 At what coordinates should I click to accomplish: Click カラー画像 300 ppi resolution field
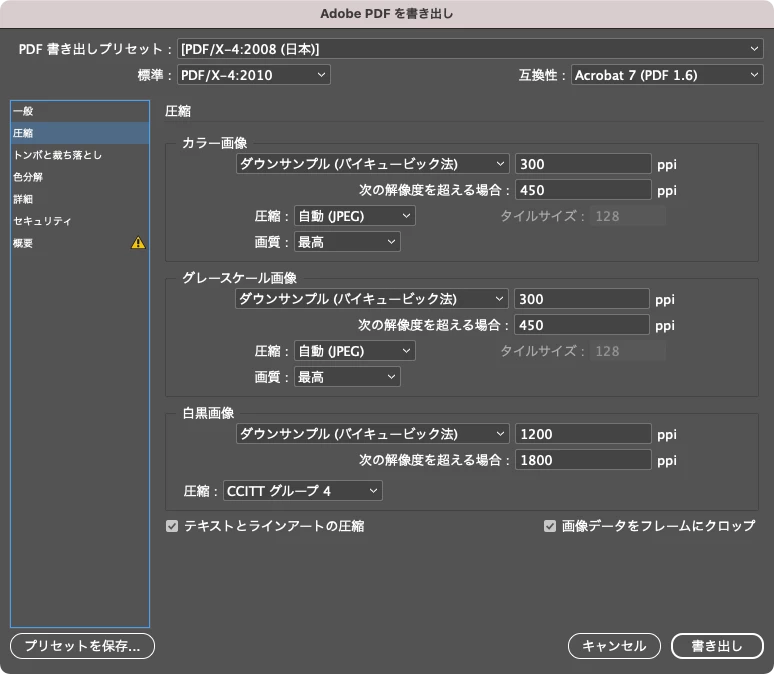pyautogui.click(x=583, y=164)
